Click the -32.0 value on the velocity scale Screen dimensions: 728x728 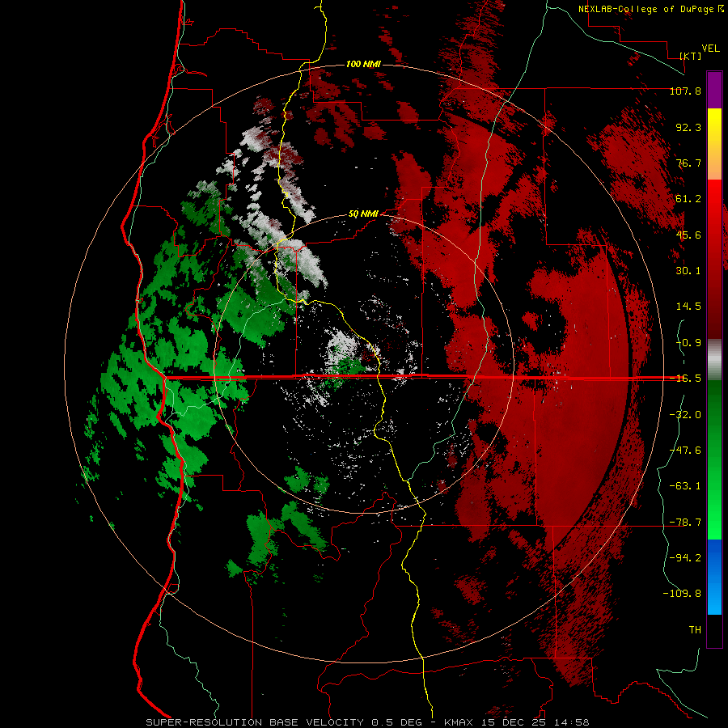[x=685, y=415]
